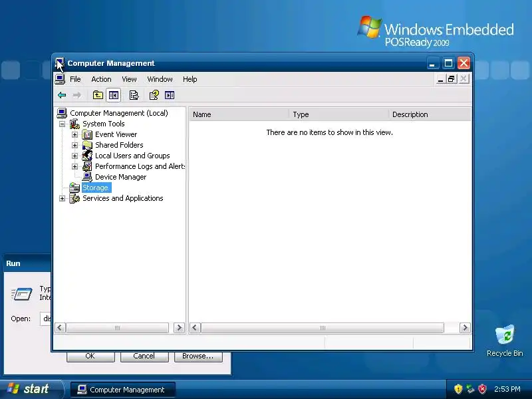Click the inner MDI minimize button
Image resolution: width=532 pixels, height=399 pixels.
pos(440,79)
